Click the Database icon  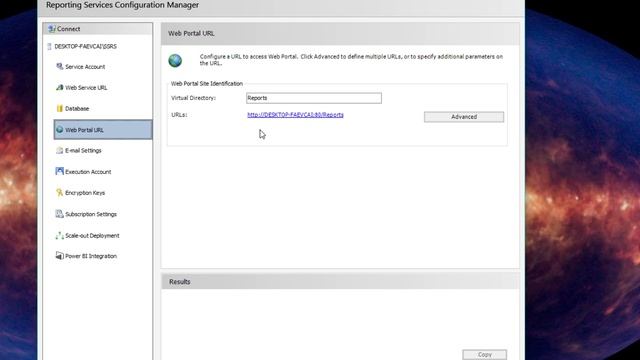coord(60,109)
